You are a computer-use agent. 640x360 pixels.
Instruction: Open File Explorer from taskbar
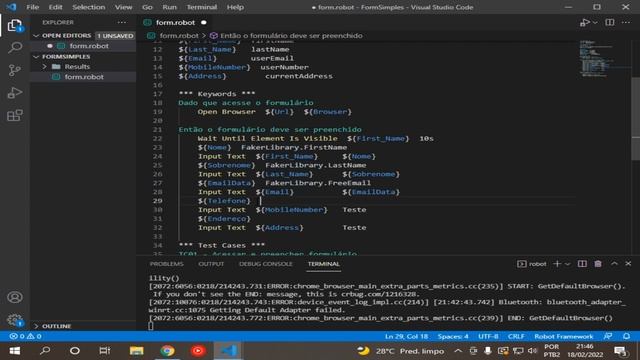point(136,351)
